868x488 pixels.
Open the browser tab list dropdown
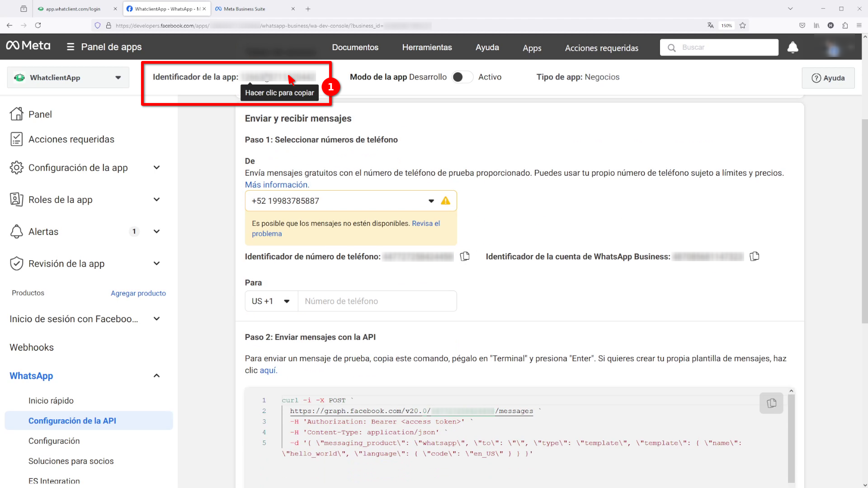tap(790, 9)
